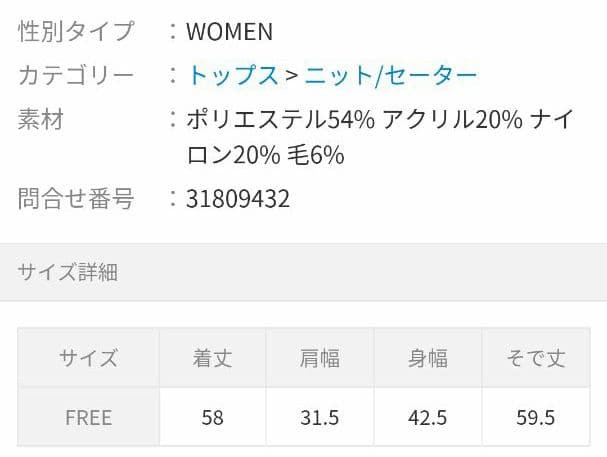Click the 59.5 sleeve length cell
The image size is (607, 457).
pyautogui.click(x=536, y=417)
